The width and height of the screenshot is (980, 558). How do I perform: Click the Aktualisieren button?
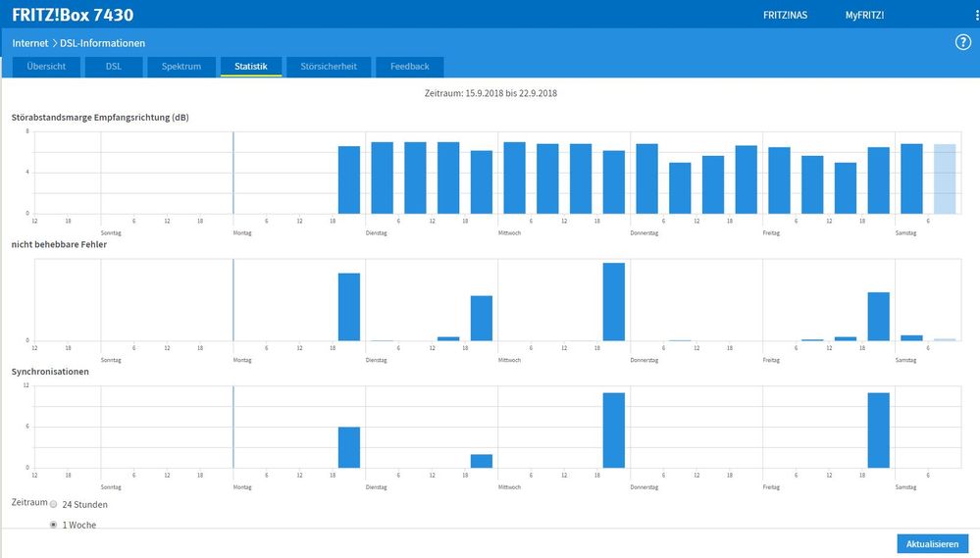(x=933, y=544)
